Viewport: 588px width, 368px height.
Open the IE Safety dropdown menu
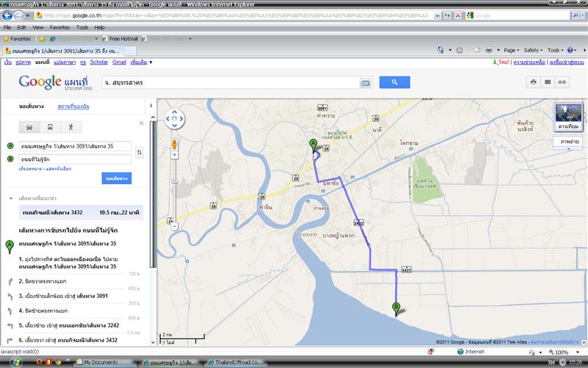(534, 50)
